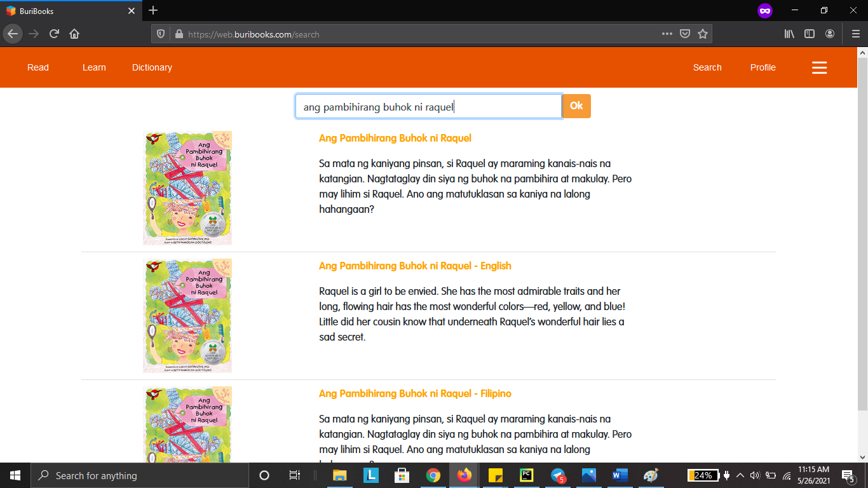Open the Dictionary page
Screen dimensions: 868x488
[152, 67]
